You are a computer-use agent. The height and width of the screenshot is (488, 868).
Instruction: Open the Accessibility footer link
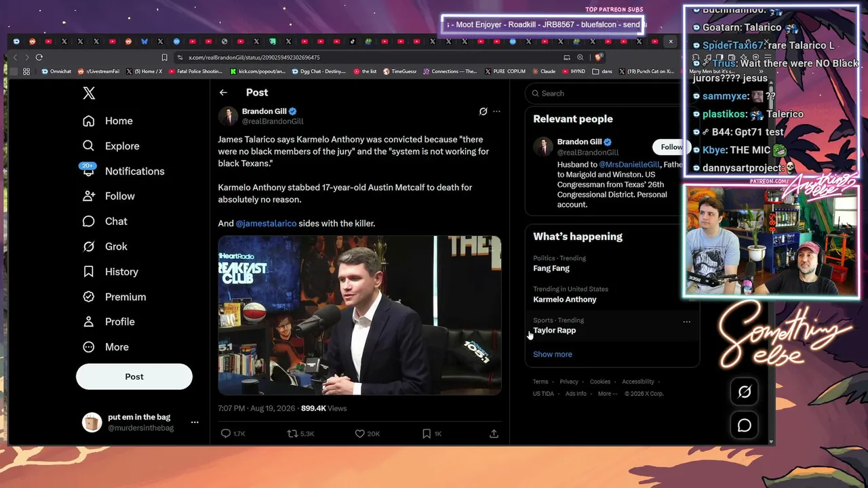[638, 382]
